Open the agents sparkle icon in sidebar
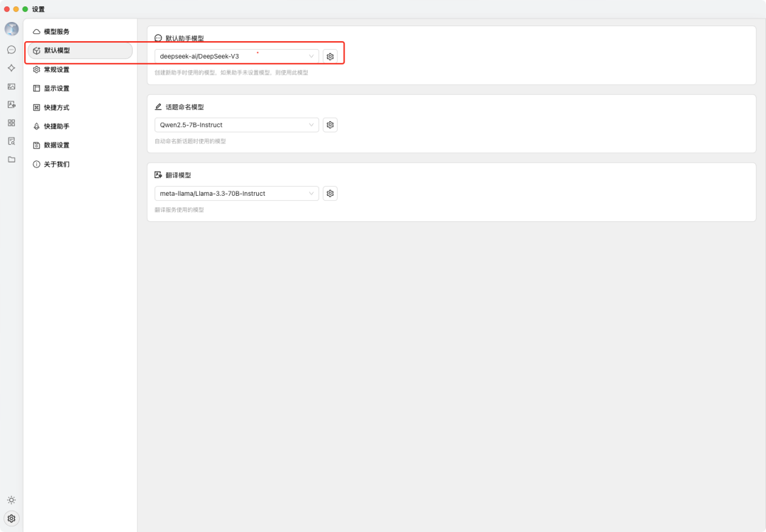The image size is (766, 532). [x=12, y=68]
